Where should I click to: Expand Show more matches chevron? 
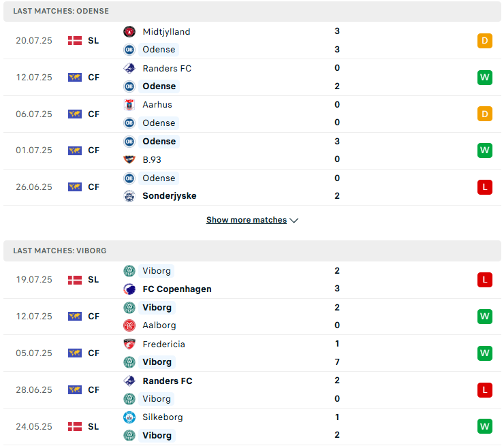(294, 220)
